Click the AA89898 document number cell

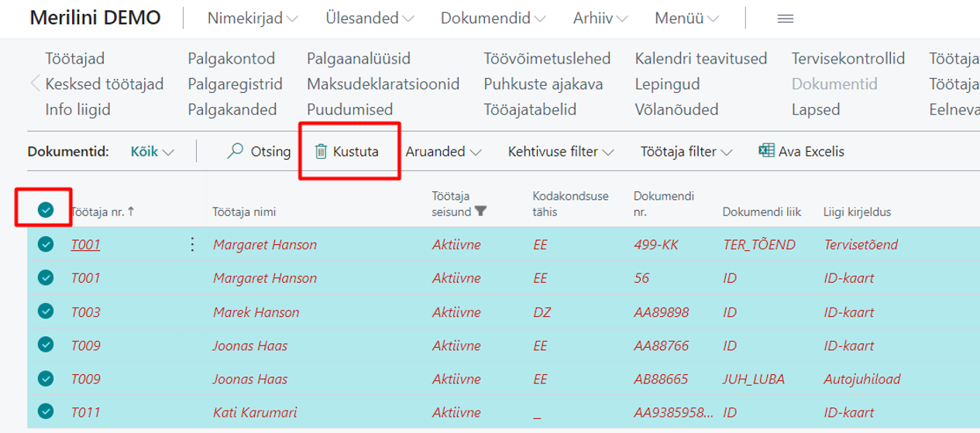coord(661,312)
